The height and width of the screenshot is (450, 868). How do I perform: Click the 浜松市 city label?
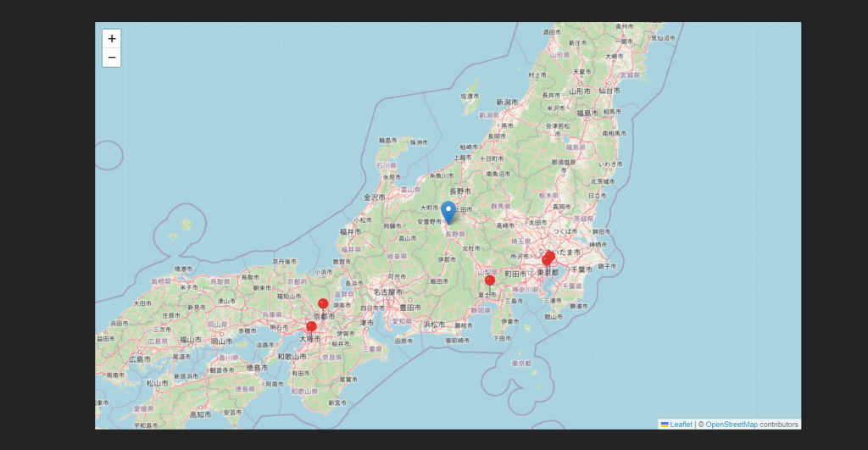(x=434, y=325)
